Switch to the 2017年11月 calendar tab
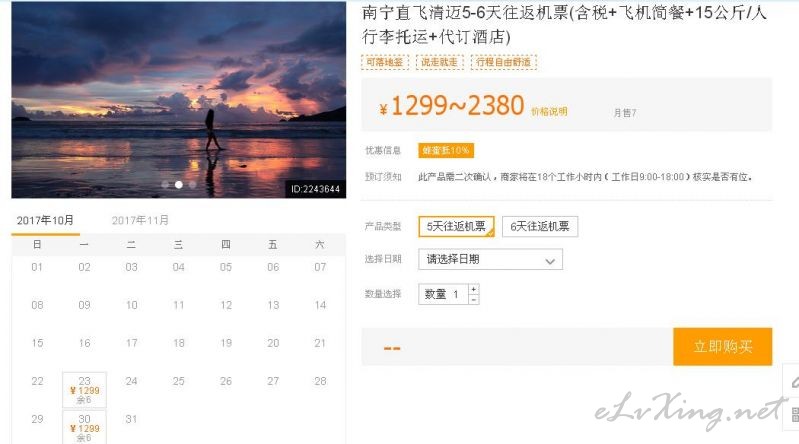Viewport: 799px width, 444px height. pos(140,220)
